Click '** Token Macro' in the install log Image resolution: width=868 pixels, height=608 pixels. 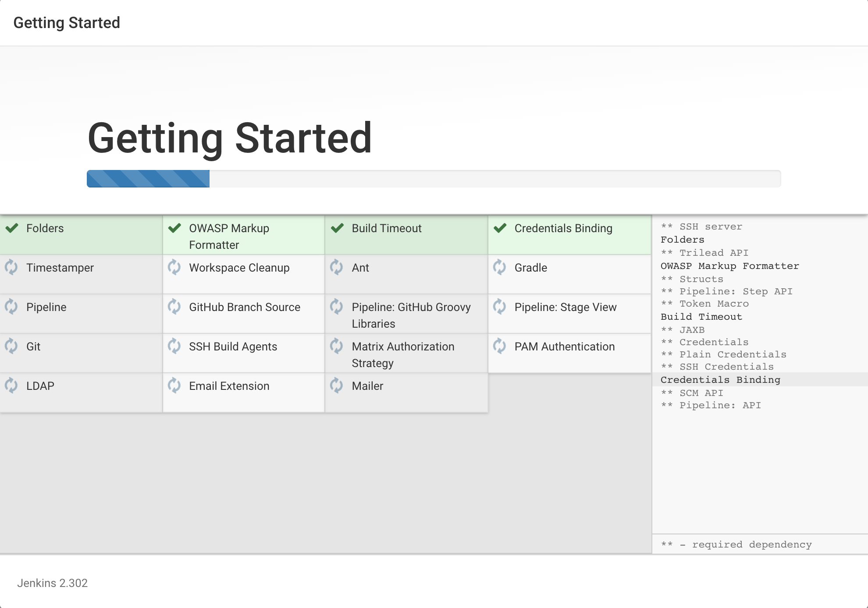(704, 304)
